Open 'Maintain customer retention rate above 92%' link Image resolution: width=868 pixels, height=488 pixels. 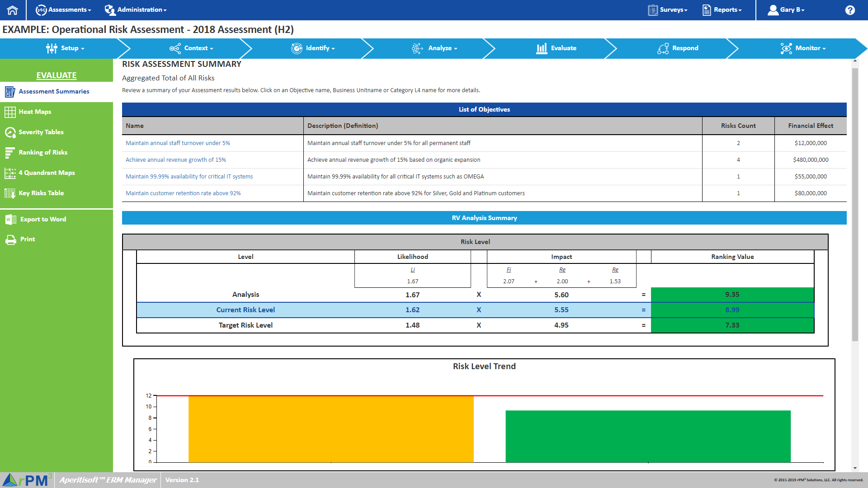tap(183, 193)
